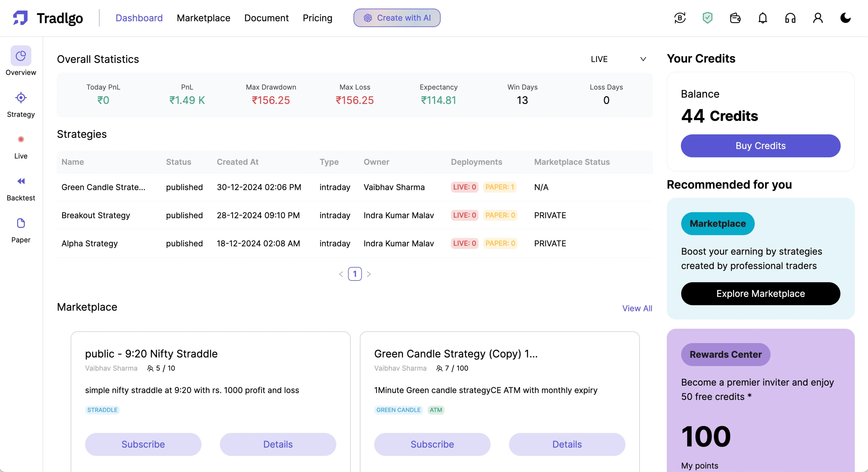
Task: Open the headphones support icon
Action: 790,18
